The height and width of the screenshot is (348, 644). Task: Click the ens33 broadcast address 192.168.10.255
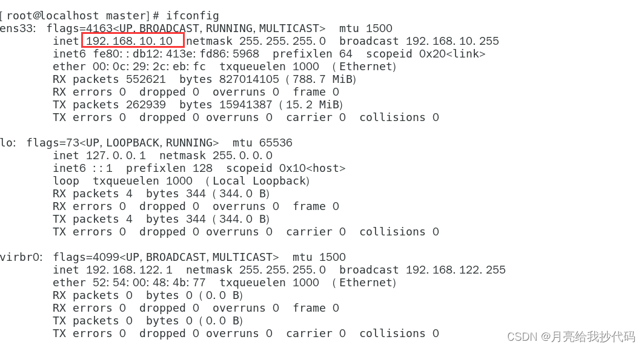pyautogui.click(x=452, y=41)
